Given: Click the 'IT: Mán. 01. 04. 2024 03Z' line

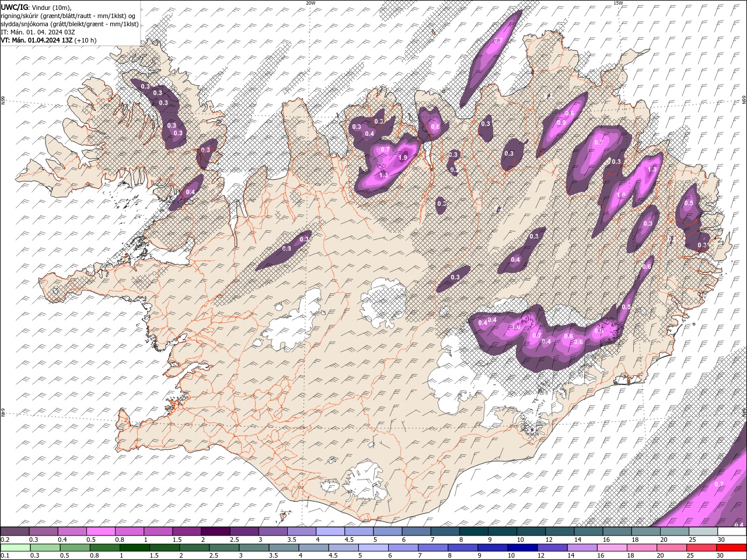Looking at the screenshot, I should coord(38,32).
